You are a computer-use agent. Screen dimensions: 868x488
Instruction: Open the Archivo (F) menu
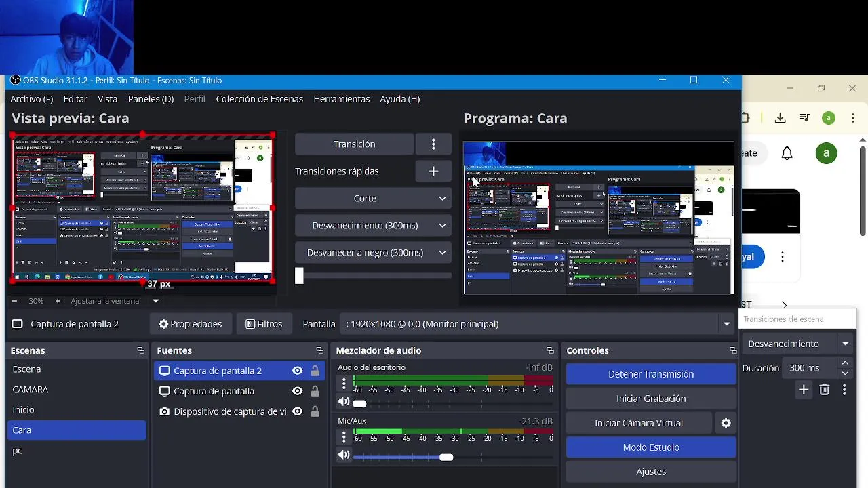coord(31,99)
